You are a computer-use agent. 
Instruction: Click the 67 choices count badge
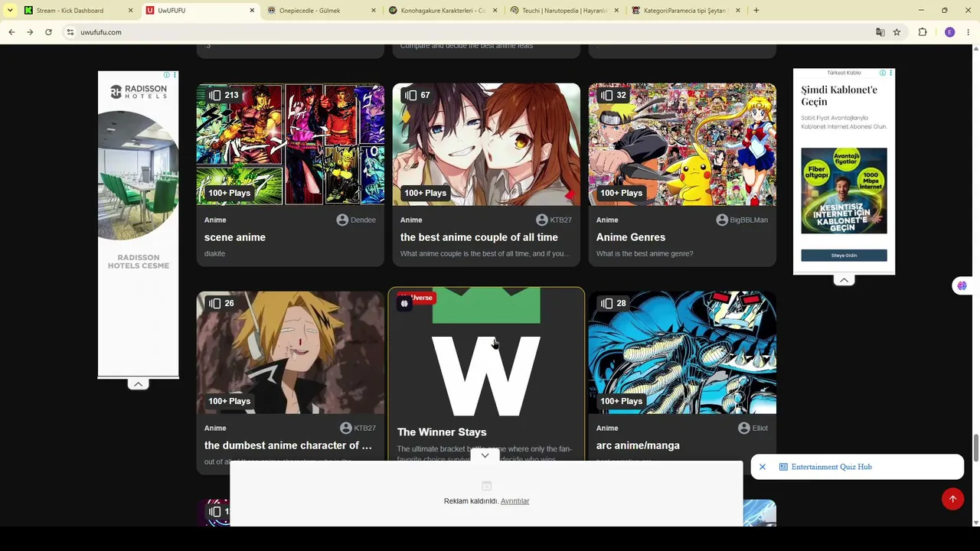[x=417, y=96]
